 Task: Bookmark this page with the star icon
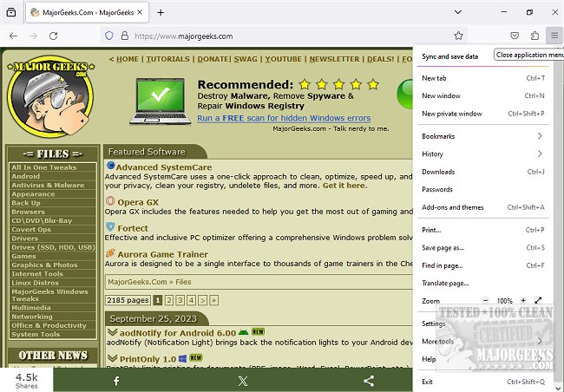(458, 36)
